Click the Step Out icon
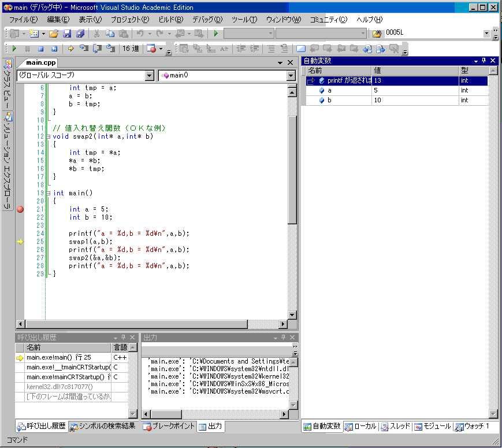The image size is (502, 448). pyautogui.click(x=111, y=49)
